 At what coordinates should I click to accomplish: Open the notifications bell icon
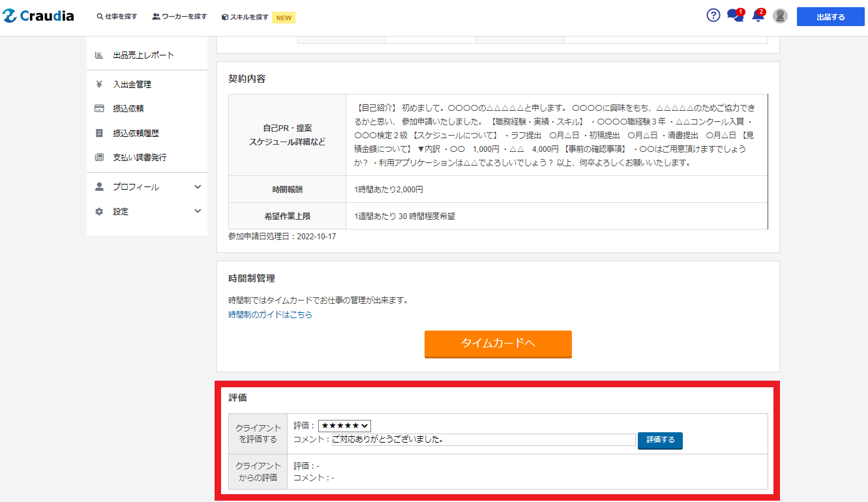click(757, 16)
